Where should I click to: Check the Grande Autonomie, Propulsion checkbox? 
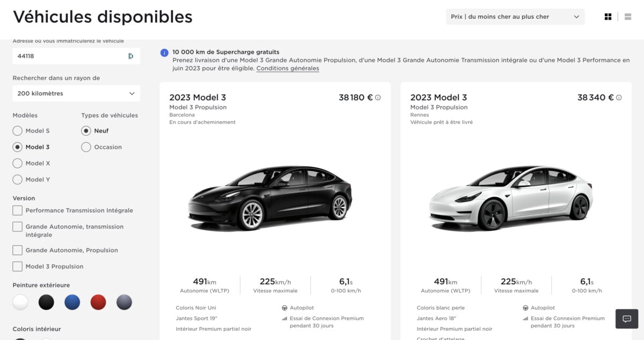point(17,250)
